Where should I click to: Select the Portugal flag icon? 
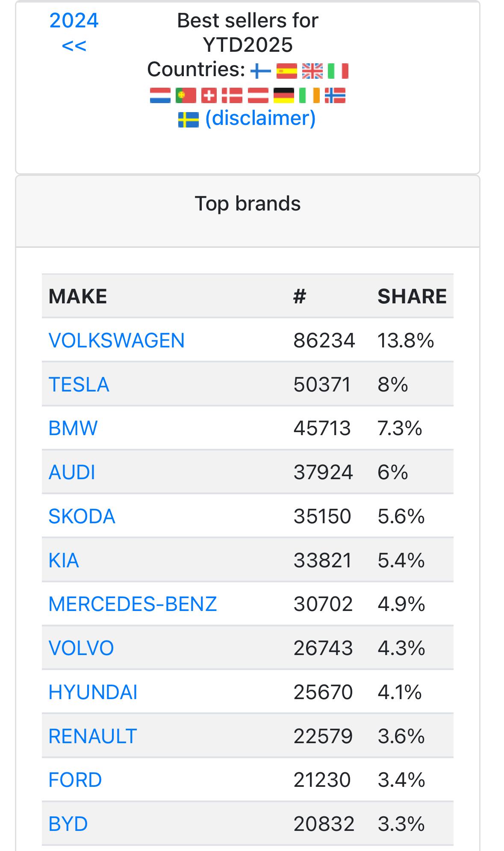click(x=186, y=95)
